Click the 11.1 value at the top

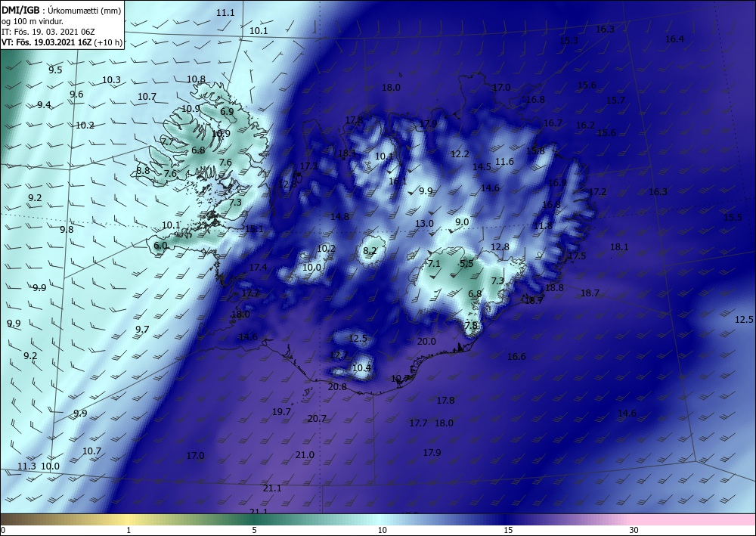pyautogui.click(x=225, y=13)
